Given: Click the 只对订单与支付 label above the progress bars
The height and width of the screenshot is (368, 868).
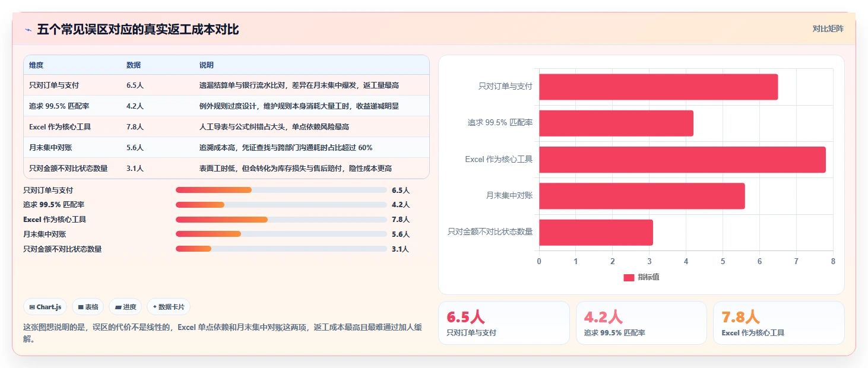Looking at the screenshot, I should [48, 191].
